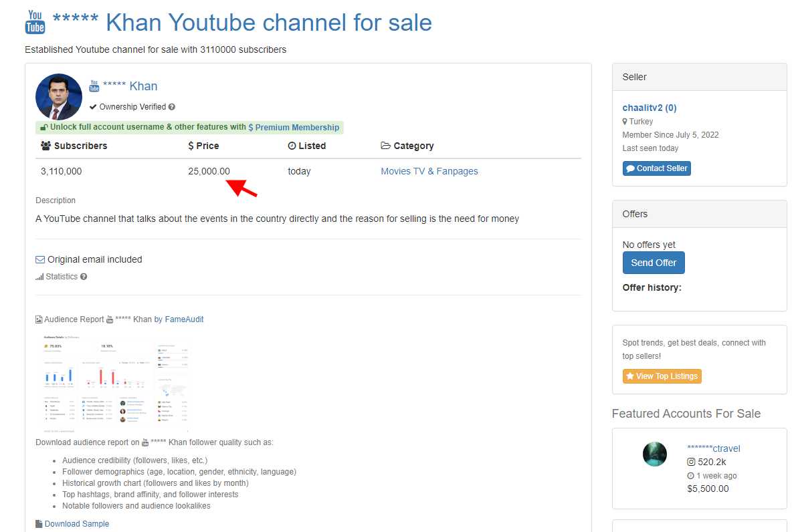The width and height of the screenshot is (794, 532).
Task: Click the envelope icon by Original email included
Action: (40, 260)
